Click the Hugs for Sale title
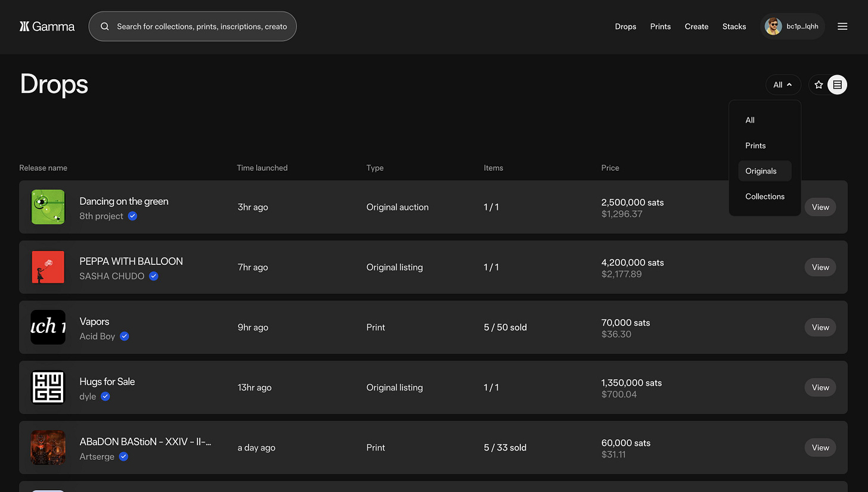The image size is (868, 492). 107,382
